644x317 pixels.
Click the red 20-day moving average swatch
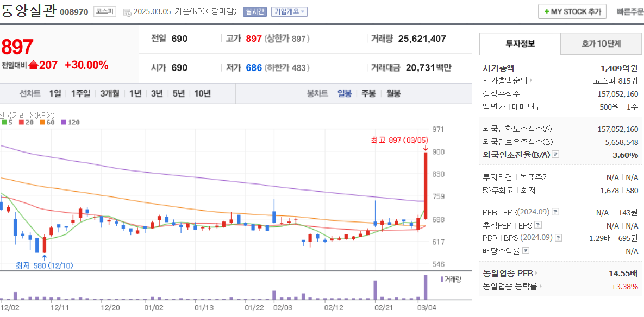[21, 122]
